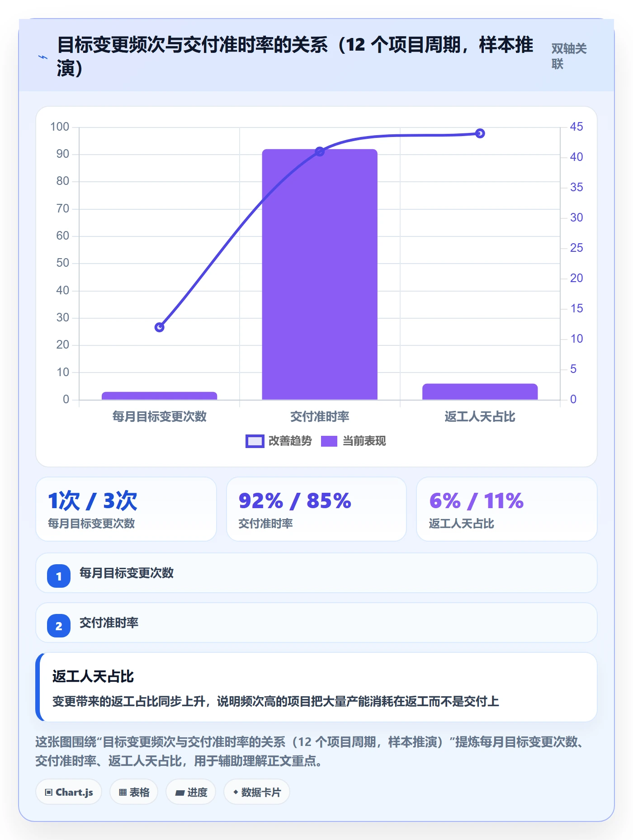The image size is (633, 840).
Task: Click the line point above 每月目标变更次数
Action: 159,327
